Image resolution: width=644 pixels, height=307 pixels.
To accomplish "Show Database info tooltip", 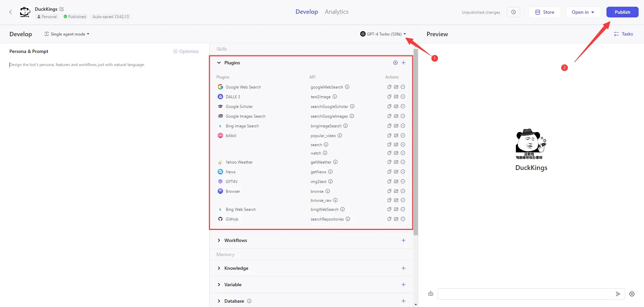I will (249, 301).
